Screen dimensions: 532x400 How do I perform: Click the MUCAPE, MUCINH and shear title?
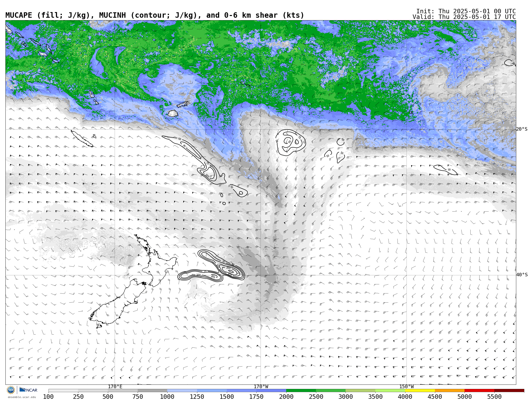[x=155, y=15]
